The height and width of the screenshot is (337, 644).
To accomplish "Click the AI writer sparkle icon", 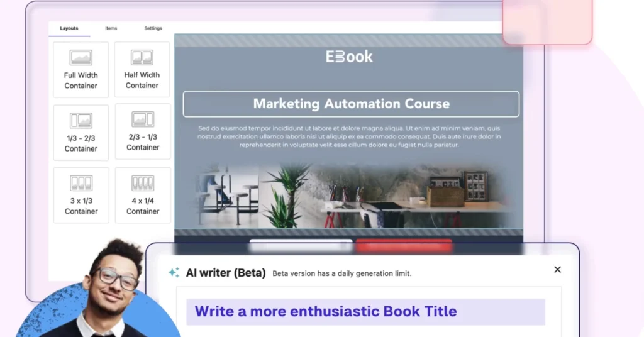I will (x=174, y=273).
